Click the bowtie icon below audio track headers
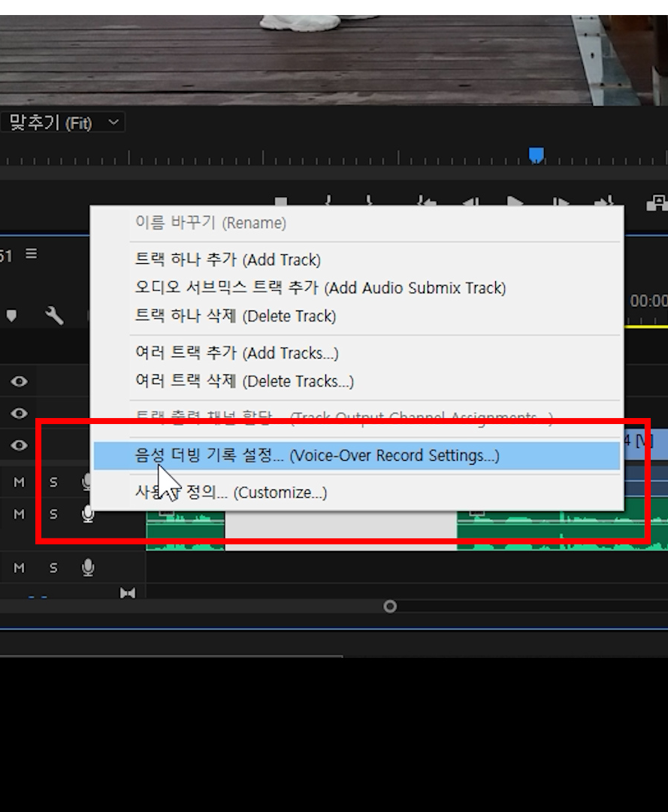The height and width of the screenshot is (812, 668). click(127, 592)
